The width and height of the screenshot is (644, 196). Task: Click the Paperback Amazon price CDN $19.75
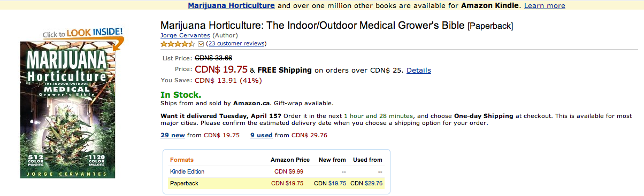[x=287, y=183]
